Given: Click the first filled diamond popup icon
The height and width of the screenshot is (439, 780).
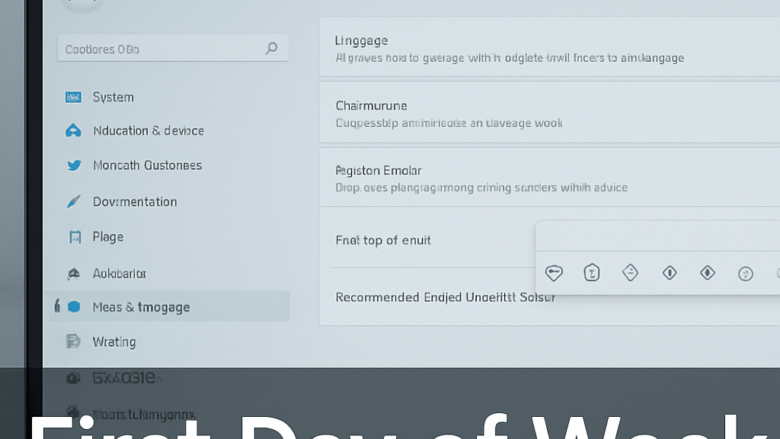Looking at the screenshot, I should (670, 272).
